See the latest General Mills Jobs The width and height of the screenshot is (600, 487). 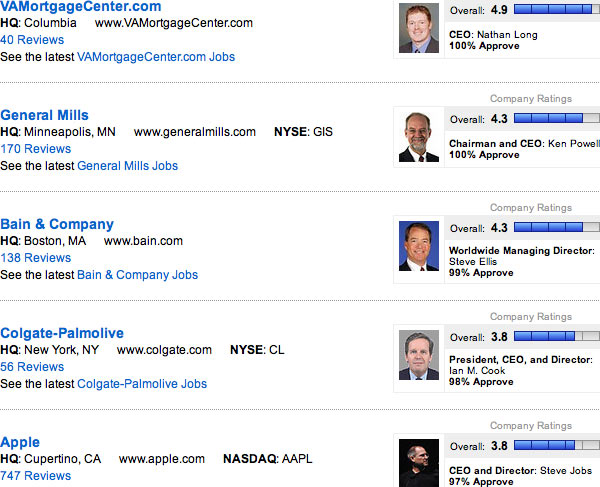127,166
